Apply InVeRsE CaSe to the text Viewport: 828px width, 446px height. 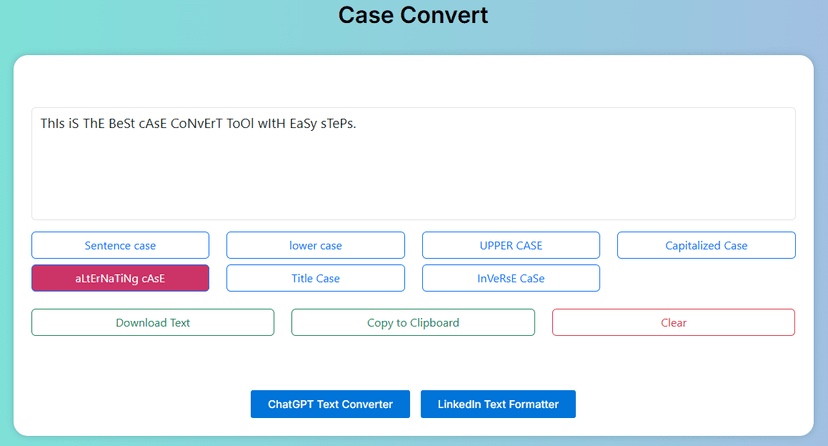point(511,278)
